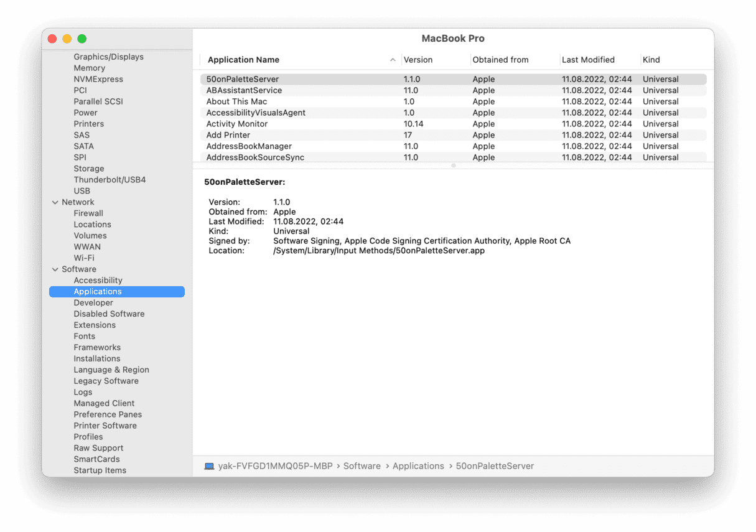Select Graphics/Displays in sidebar

[x=108, y=57]
